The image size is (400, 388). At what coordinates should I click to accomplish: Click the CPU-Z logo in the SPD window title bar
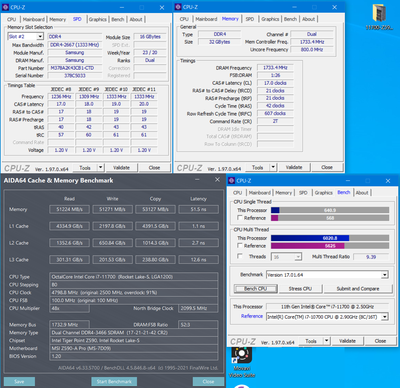point(5,7)
